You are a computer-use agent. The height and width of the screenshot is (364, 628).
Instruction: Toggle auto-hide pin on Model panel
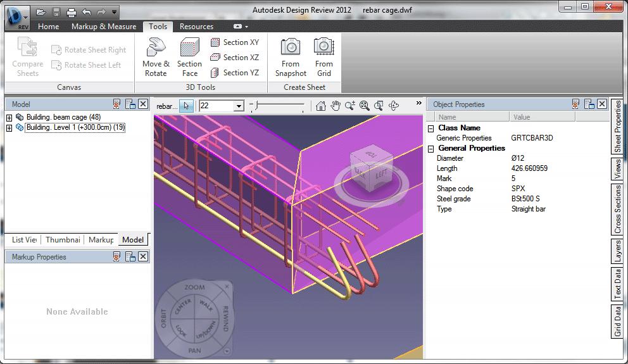tap(116, 104)
